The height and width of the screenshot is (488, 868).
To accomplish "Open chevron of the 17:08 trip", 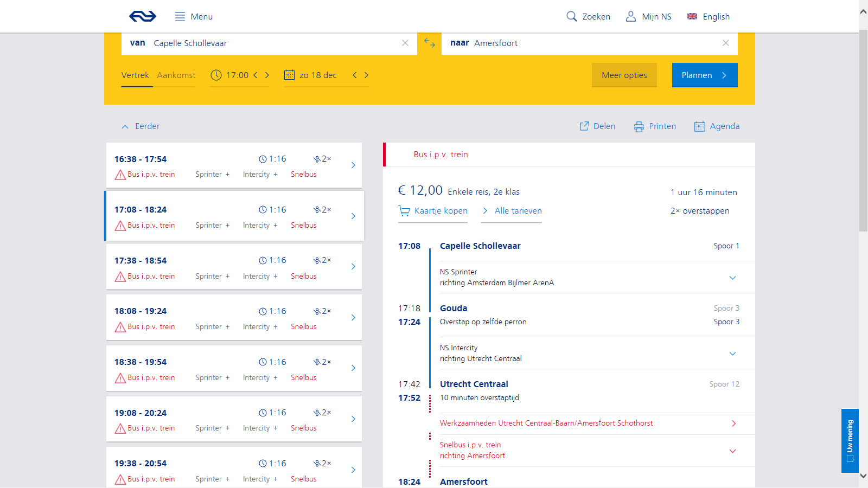I will [x=353, y=216].
